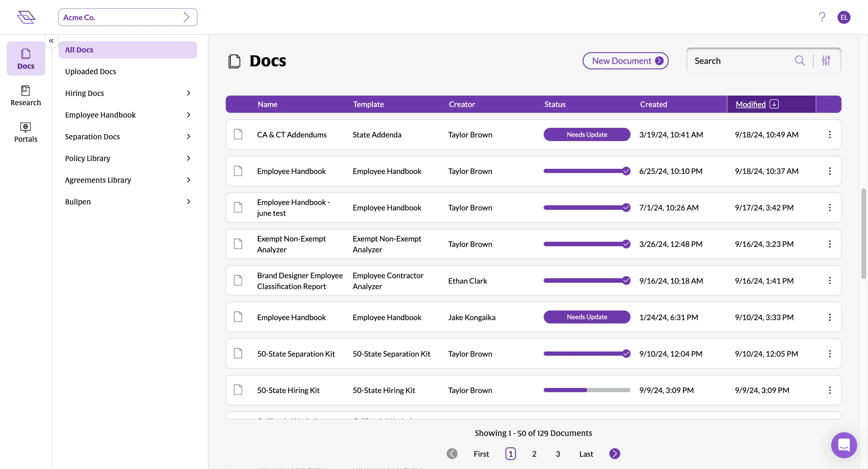Open row menu for Brand Designer Classification Report
The height and width of the screenshot is (469, 868).
point(830,281)
